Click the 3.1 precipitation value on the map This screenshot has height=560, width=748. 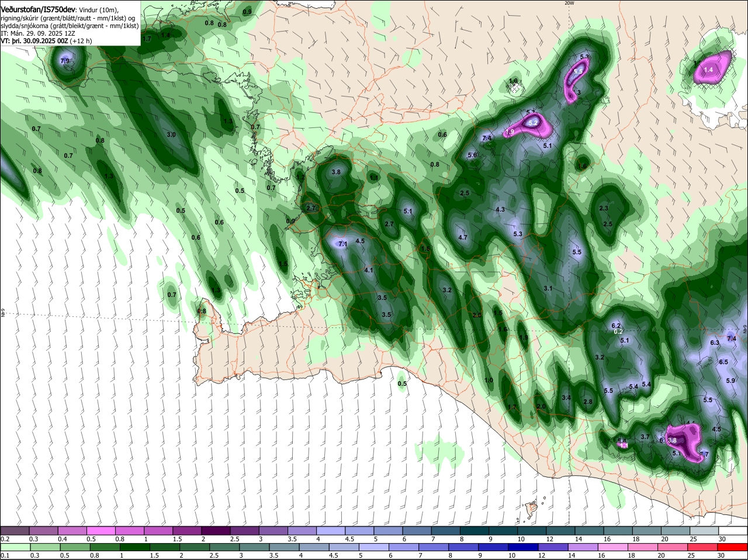coord(548,288)
